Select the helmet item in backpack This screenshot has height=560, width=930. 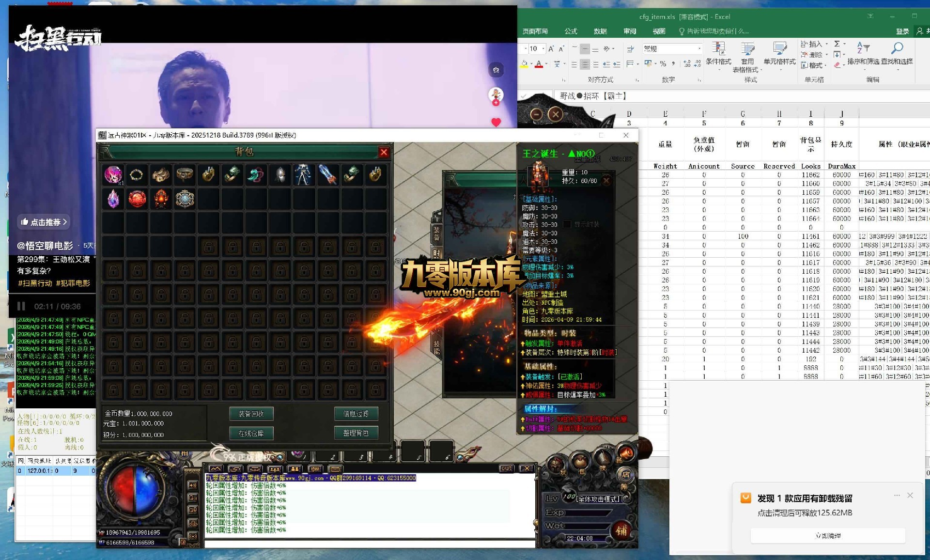coord(280,175)
